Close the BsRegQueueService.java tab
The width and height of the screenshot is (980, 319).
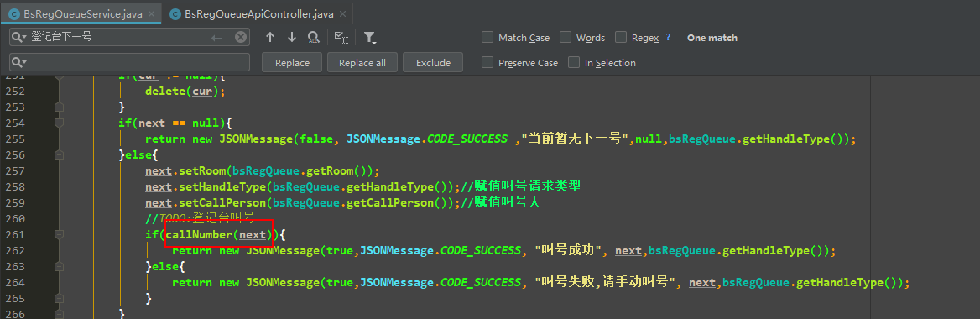coord(151,14)
